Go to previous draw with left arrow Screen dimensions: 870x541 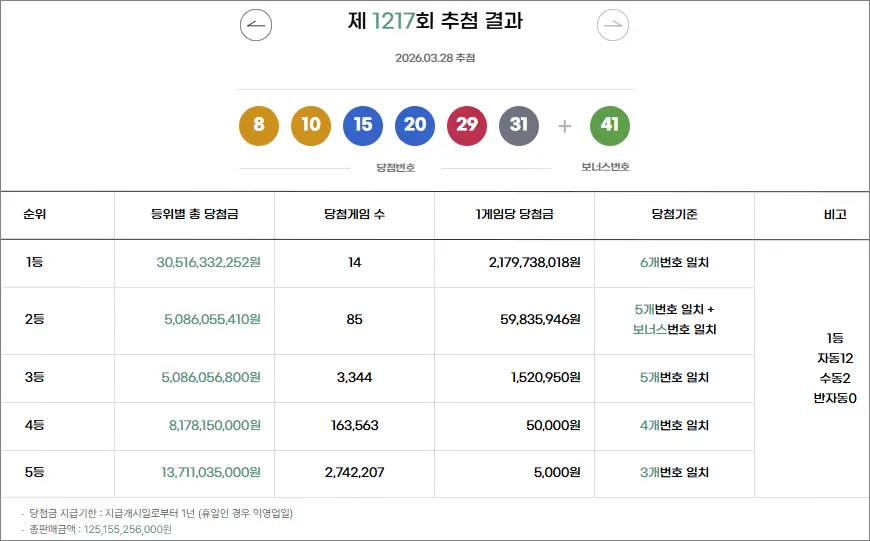256,25
